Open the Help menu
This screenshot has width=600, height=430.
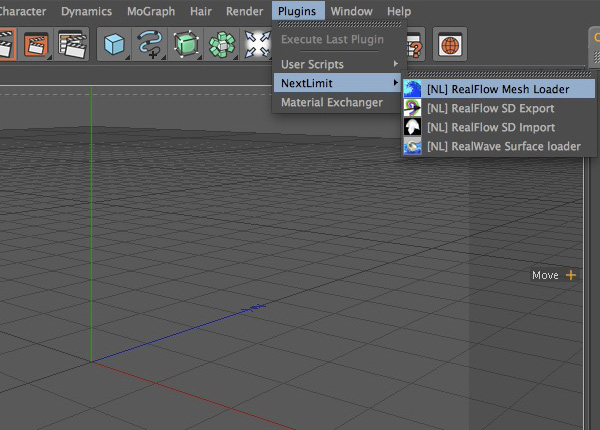tap(399, 11)
